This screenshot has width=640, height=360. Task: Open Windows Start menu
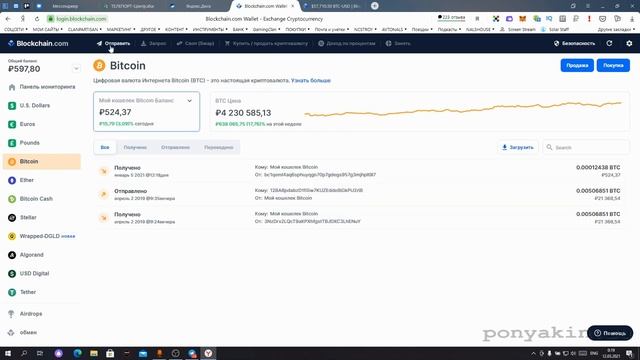coord(8,353)
